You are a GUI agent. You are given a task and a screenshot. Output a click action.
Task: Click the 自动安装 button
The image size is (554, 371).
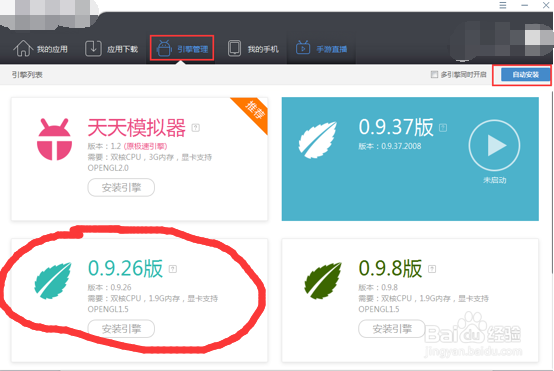point(525,75)
